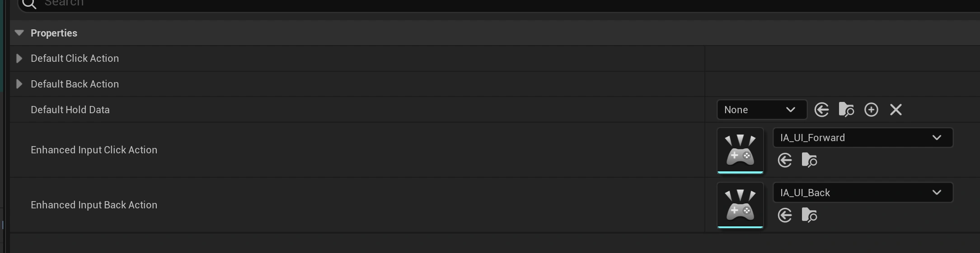
Task: Browse to IA_UI_Forward in Content Browser
Action: coord(809,160)
